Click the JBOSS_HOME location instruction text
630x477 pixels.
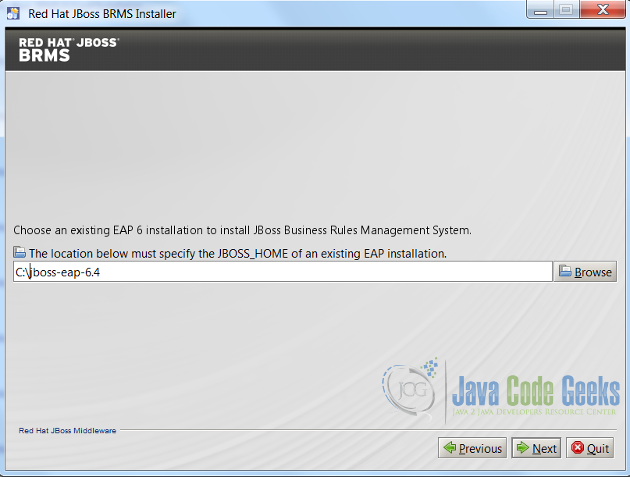[237, 254]
